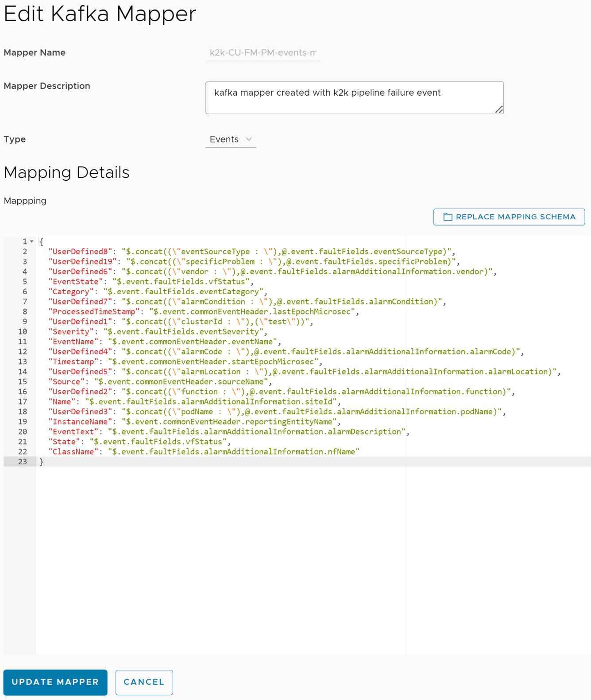Focus the Mapper Name input field
Image resolution: width=591 pixels, height=700 pixels.
tap(263, 53)
